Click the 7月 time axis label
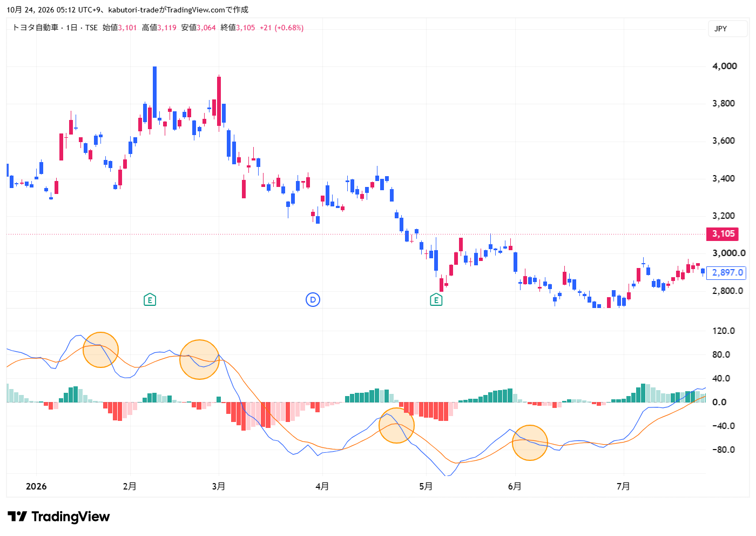This screenshot has width=756, height=536. [x=624, y=486]
